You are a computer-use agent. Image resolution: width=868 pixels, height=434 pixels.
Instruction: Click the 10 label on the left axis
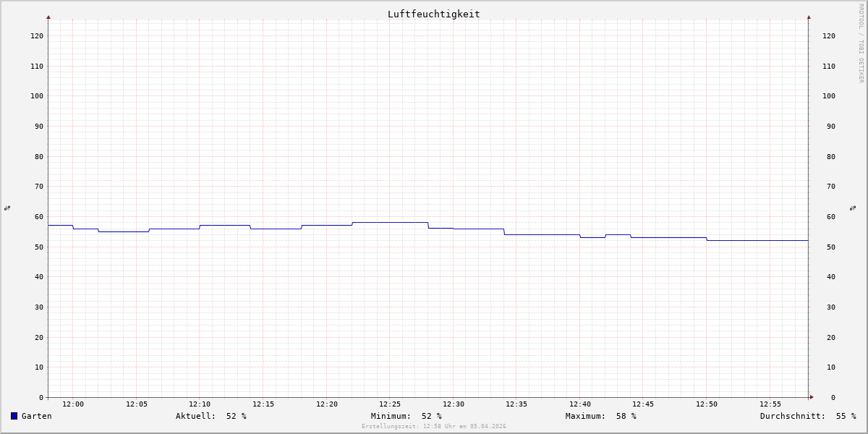pos(39,367)
